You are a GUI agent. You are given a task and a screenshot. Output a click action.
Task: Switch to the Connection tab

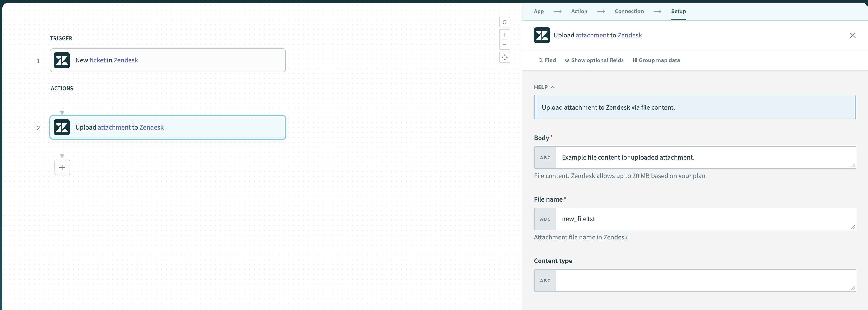pos(629,11)
